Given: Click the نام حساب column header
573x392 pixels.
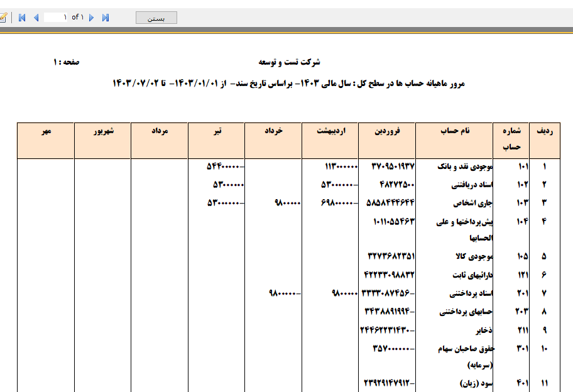Looking at the screenshot, I should click(454, 141).
